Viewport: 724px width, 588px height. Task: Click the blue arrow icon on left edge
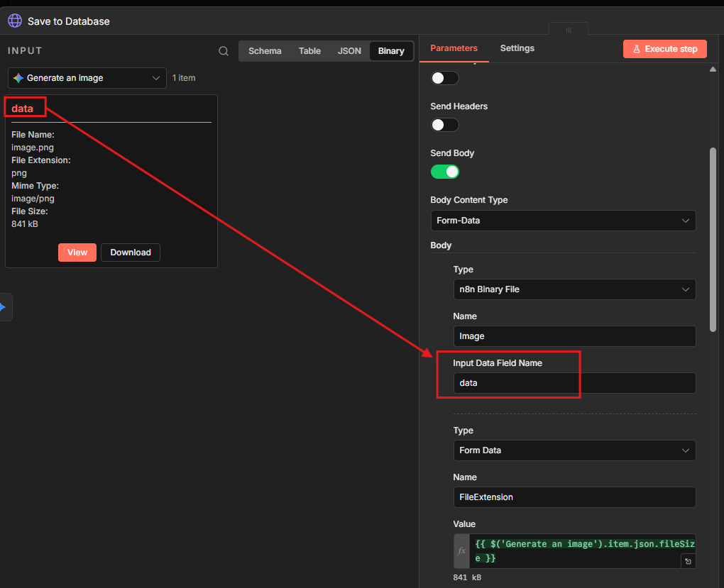3,307
